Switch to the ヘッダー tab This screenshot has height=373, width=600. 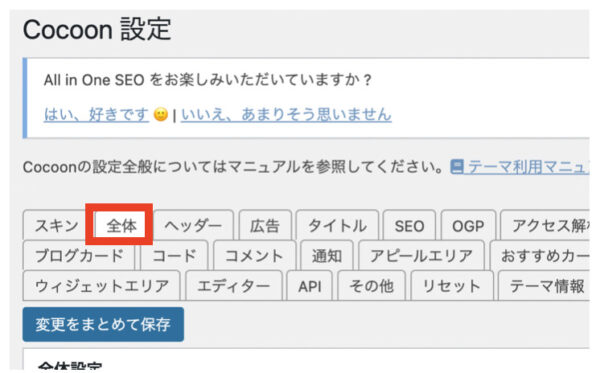pyautogui.click(x=193, y=225)
